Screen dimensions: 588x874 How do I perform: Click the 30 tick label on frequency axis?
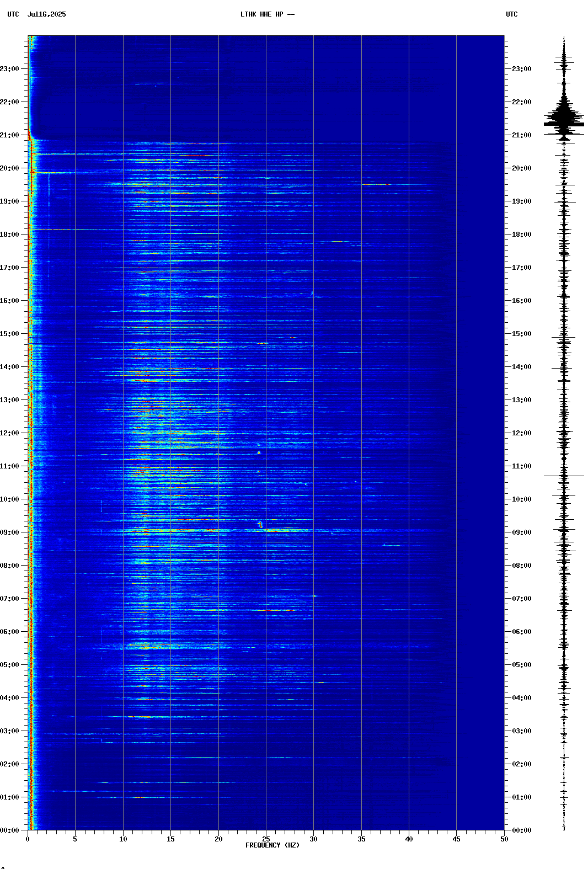(313, 839)
